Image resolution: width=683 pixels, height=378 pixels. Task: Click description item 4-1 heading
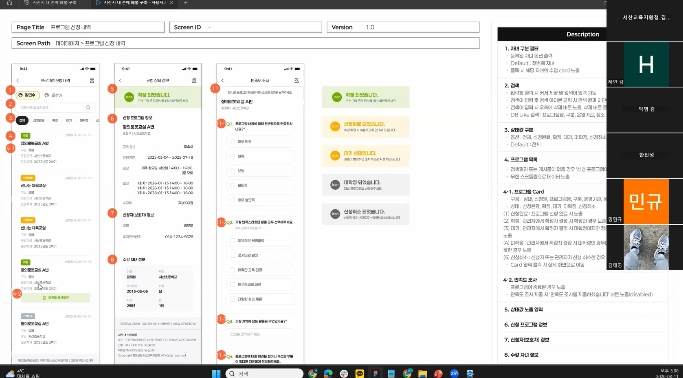coord(524,192)
